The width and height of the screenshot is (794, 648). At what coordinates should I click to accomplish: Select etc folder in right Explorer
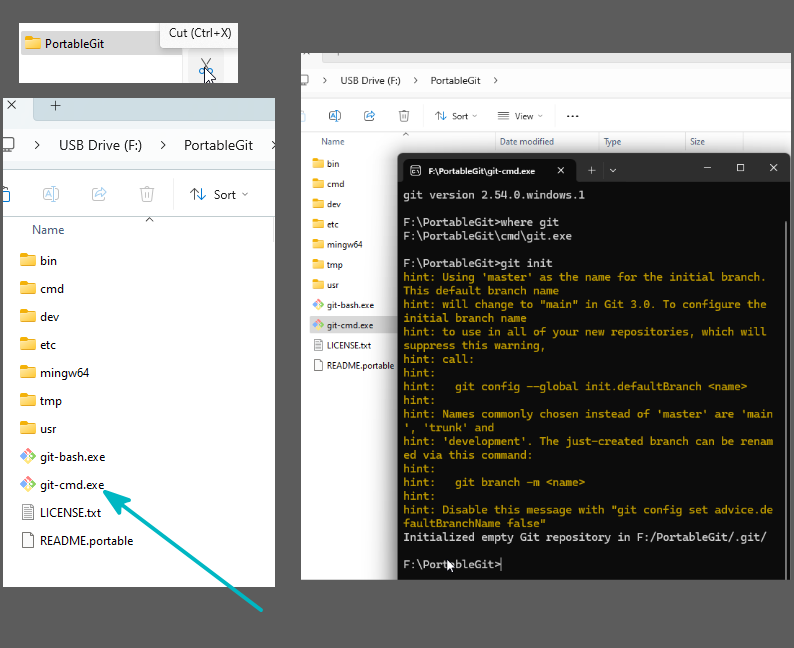point(326,224)
